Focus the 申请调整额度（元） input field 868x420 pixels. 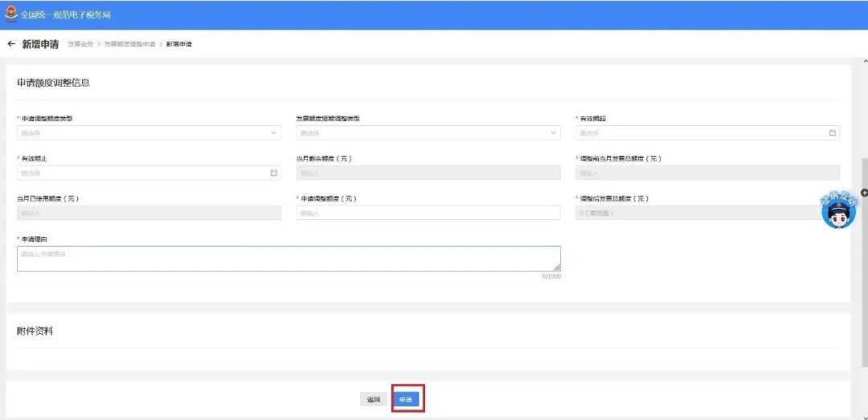point(428,213)
